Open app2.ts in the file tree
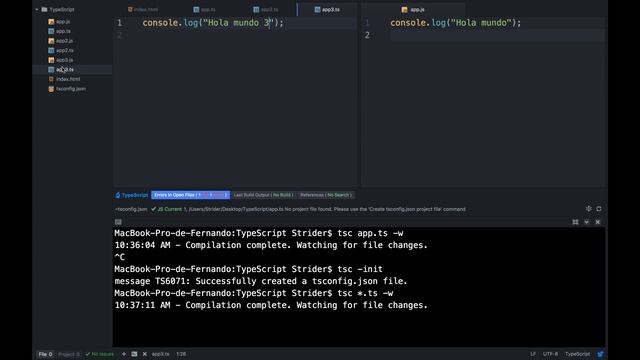 click(65, 50)
